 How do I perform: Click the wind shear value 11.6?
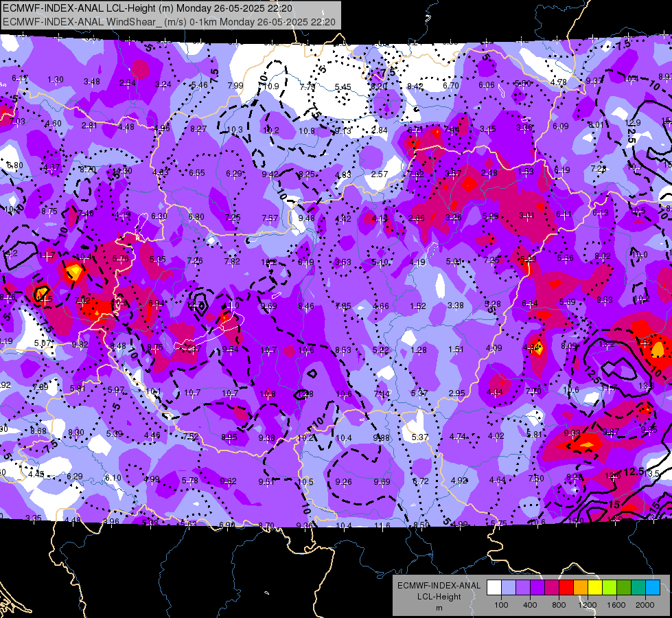tap(382, 525)
